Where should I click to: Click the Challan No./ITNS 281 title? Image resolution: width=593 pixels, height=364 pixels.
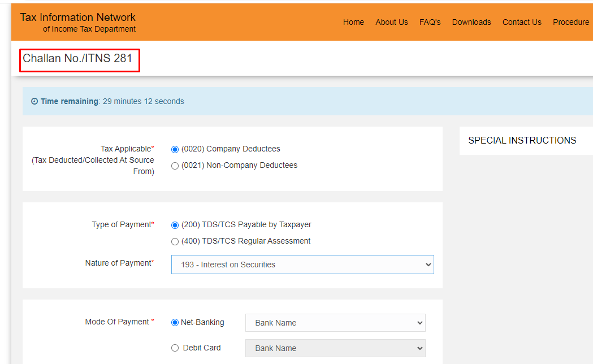79,59
